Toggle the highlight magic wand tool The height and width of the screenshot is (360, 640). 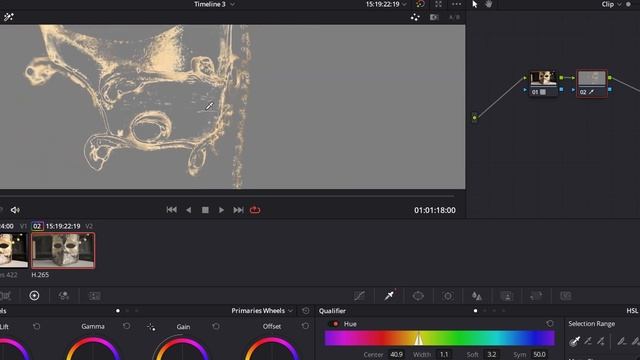(x=9, y=17)
